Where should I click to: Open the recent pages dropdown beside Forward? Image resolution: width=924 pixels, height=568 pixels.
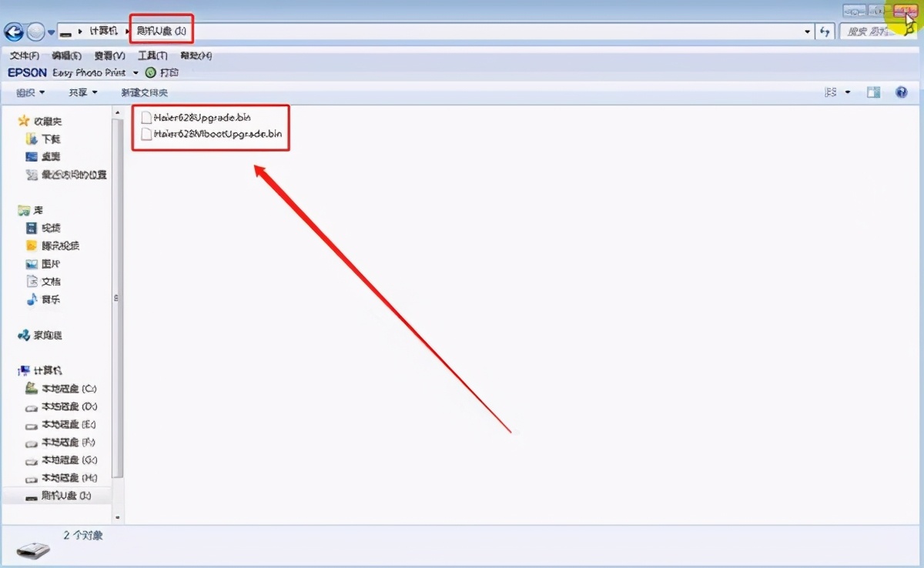52,32
